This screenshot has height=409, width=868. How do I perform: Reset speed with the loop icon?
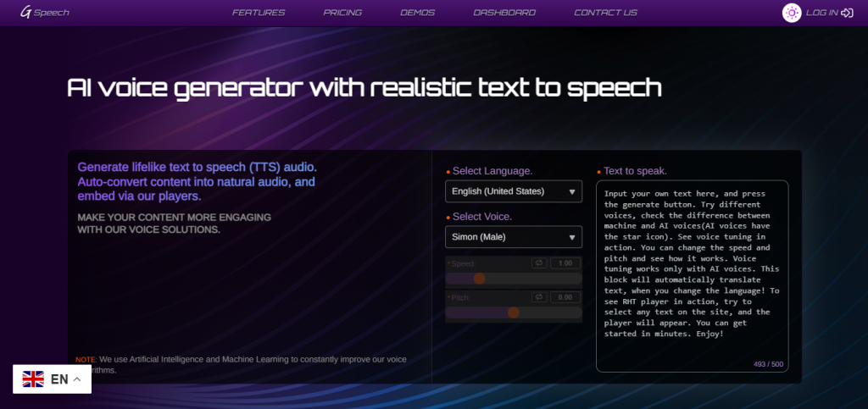(x=539, y=263)
